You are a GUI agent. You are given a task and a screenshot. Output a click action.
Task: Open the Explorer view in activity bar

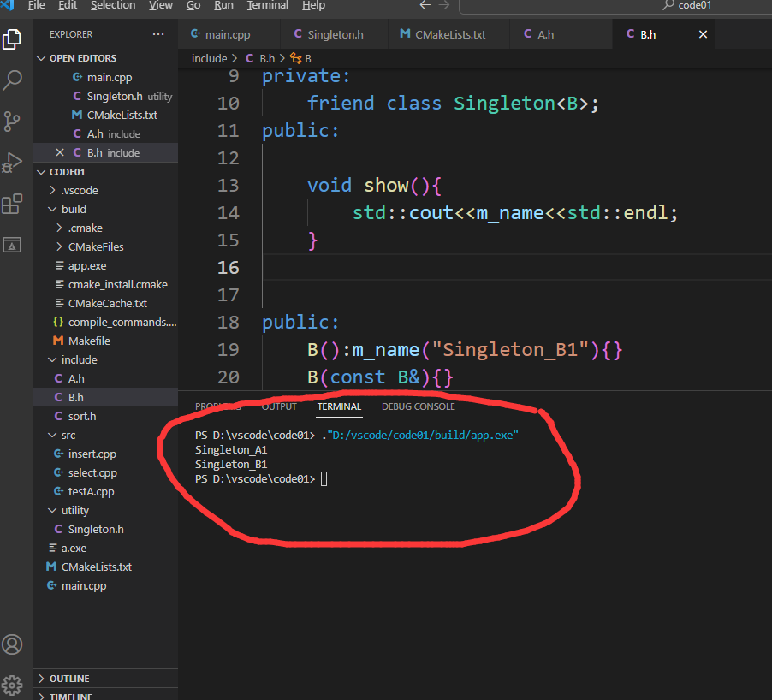point(12,39)
